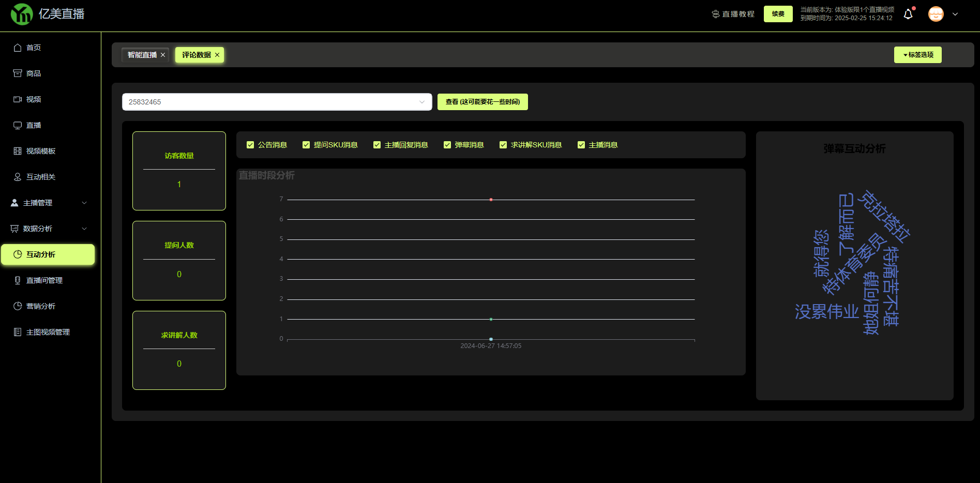Uncheck the 公告消息 checkbox
This screenshot has height=483, width=980.
(x=250, y=145)
